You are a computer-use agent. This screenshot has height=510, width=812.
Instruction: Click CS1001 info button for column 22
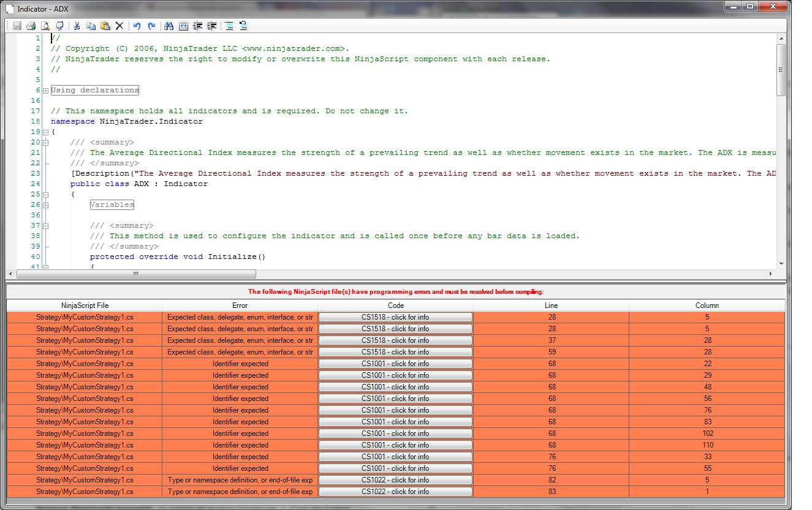tap(395, 364)
